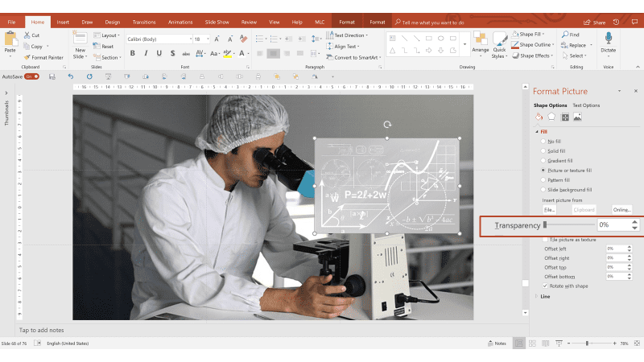The height and width of the screenshot is (362, 644).
Task: Click the Notes button in status bar
Action: pos(497,343)
